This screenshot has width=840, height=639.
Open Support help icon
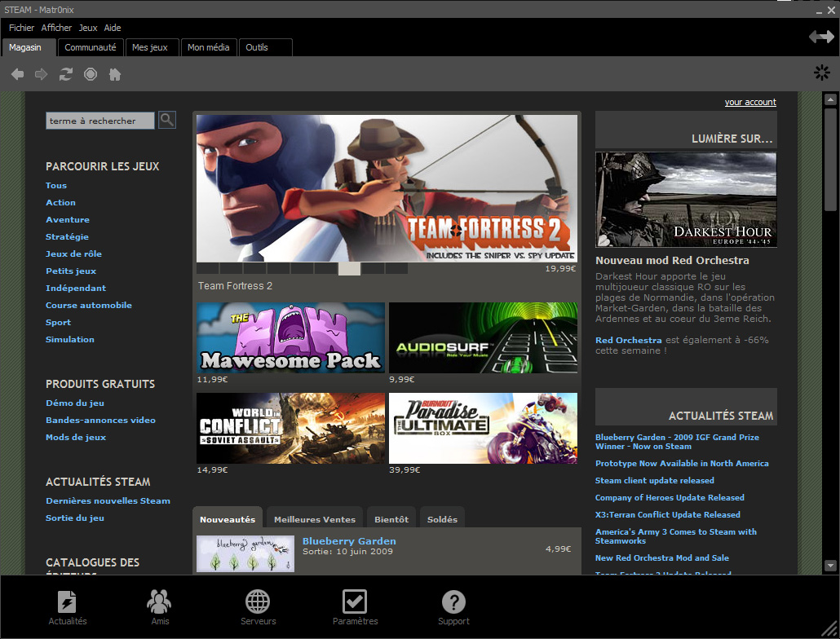pos(453,607)
